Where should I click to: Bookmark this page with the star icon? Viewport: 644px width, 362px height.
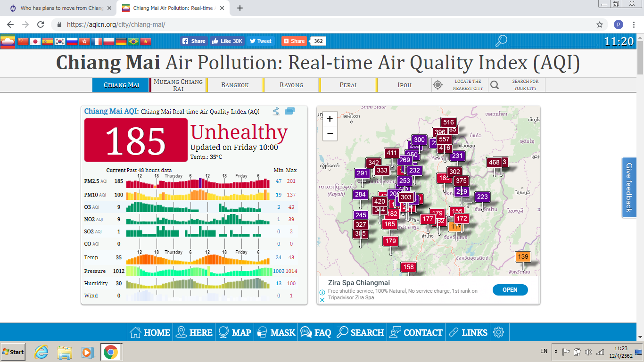coord(600,25)
